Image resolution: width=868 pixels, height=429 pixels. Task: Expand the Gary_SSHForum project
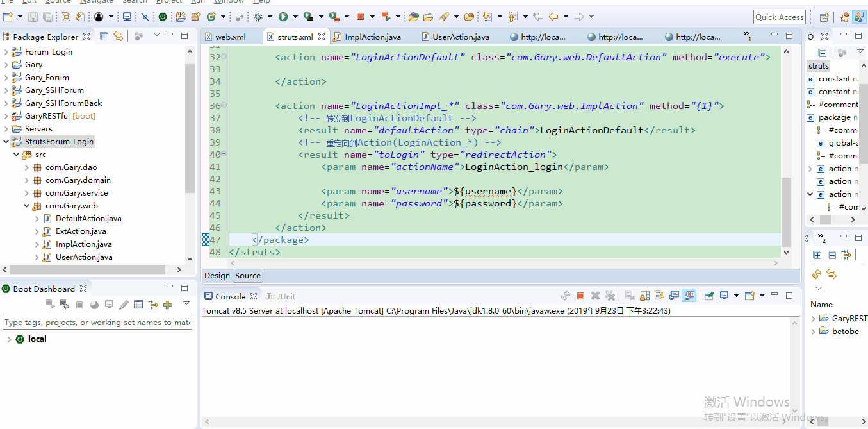(6, 90)
